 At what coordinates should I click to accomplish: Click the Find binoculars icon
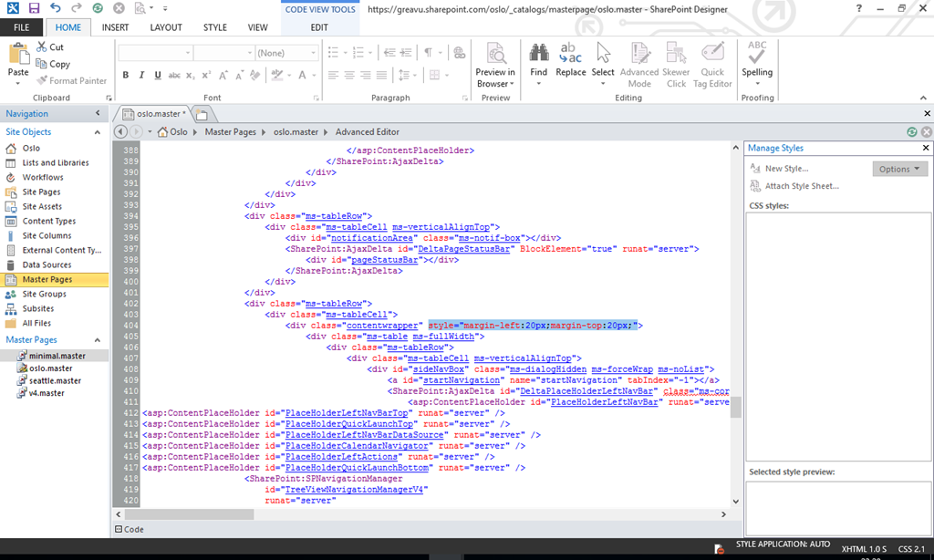[x=538, y=54]
